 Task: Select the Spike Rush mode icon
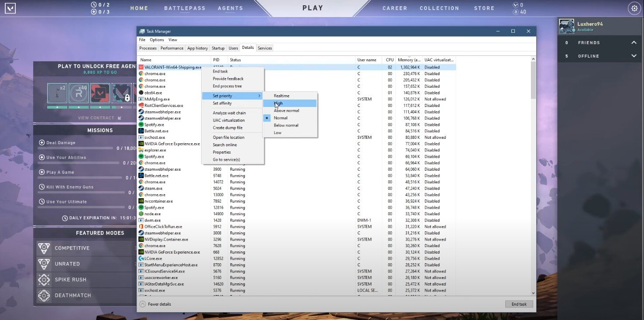tap(44, 280)
